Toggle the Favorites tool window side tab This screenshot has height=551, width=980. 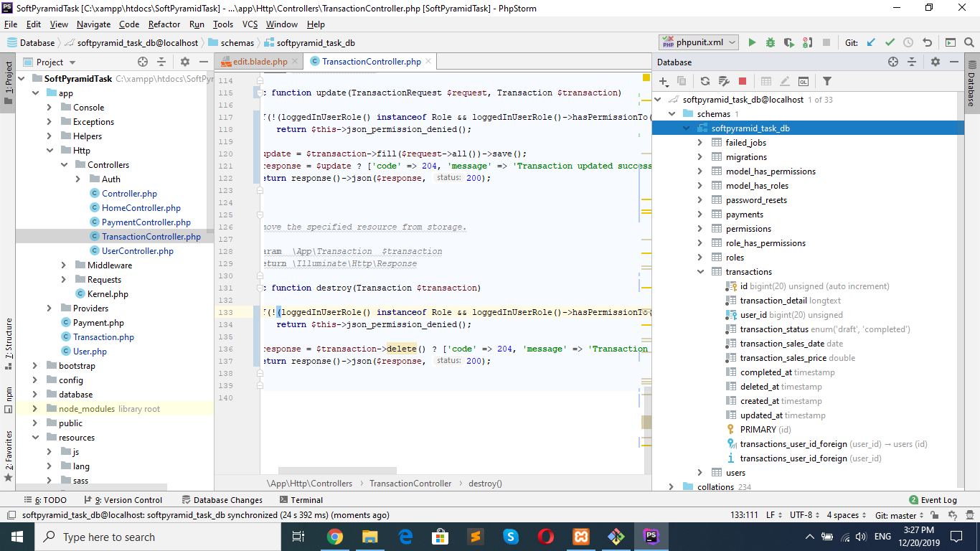pos(8,455)
